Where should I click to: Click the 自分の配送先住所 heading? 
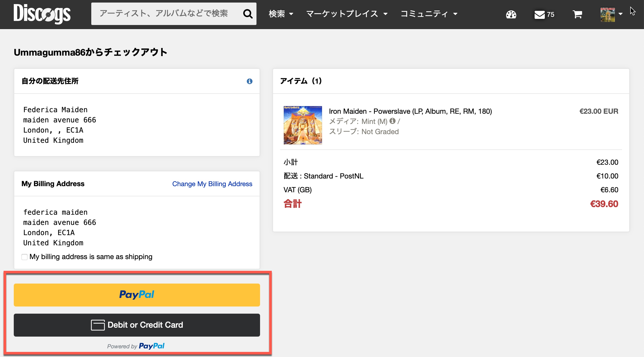point(50,81)
